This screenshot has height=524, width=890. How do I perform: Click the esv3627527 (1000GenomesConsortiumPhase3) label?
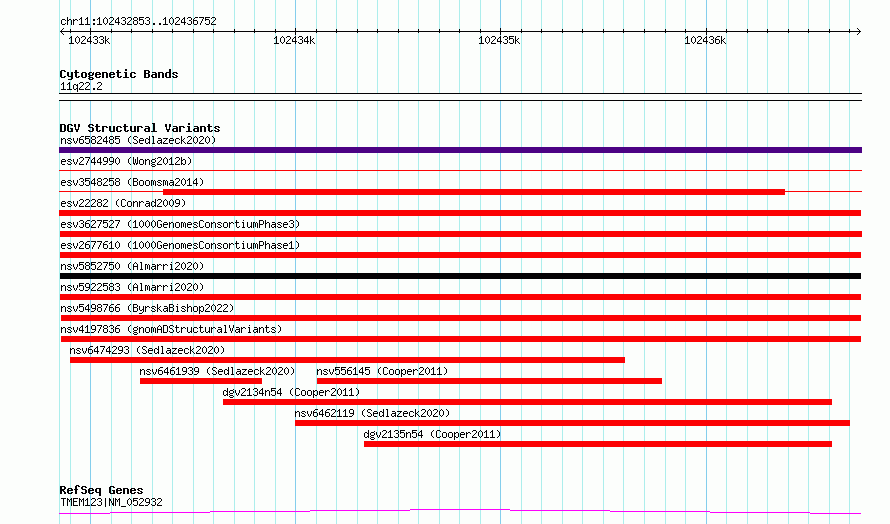180,224
